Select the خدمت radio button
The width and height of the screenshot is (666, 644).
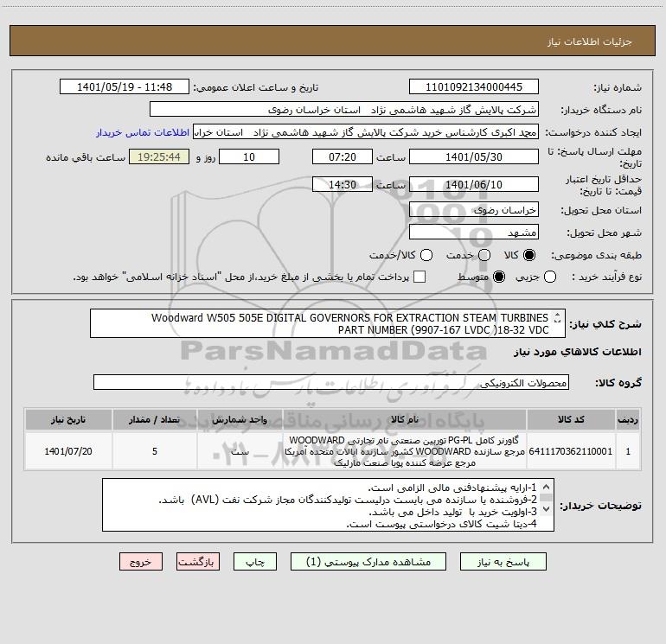484,255
